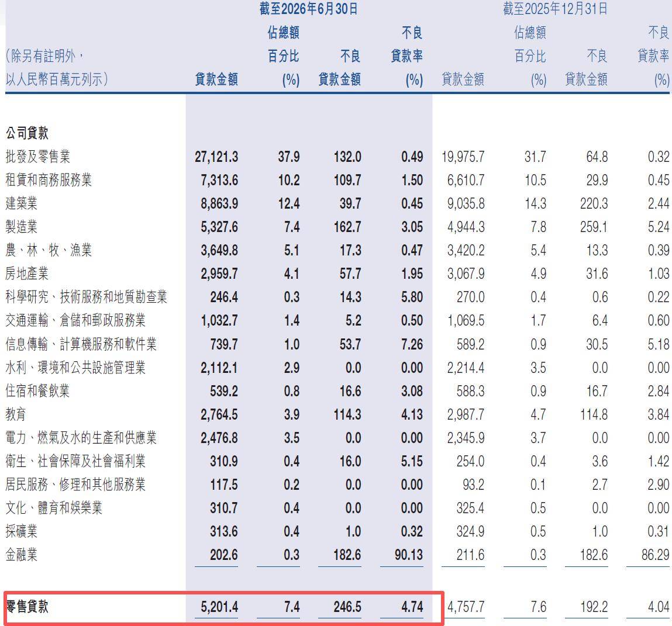Select the 採礦業 row label
The image size is (672, 626).
[22, 531]
